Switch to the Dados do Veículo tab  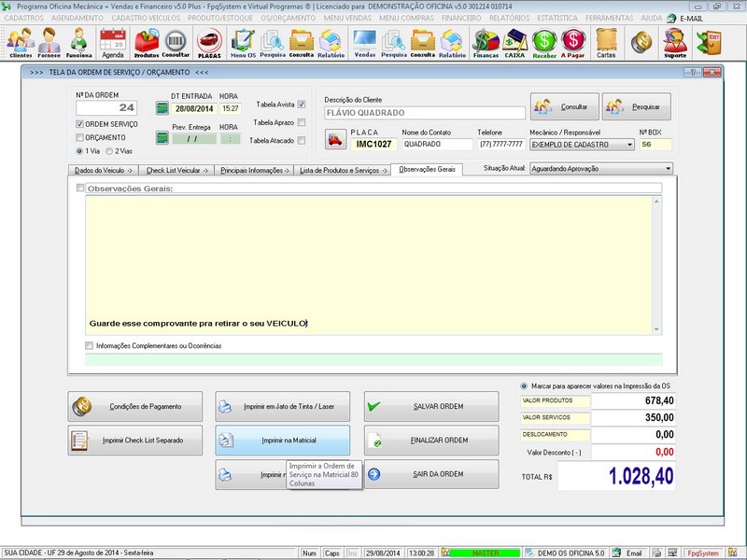click(104, 170)
